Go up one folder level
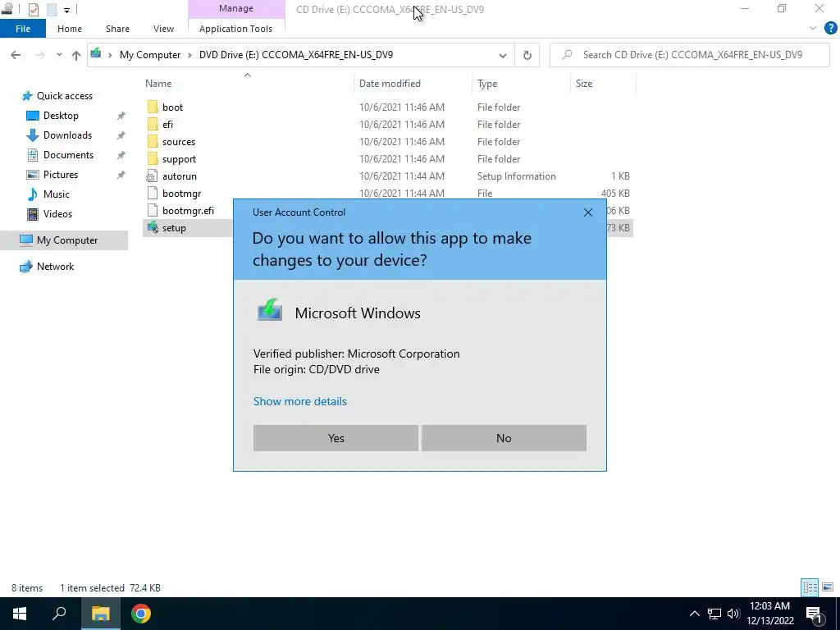This screenshot has width=840, height=630. click(76, 55)
